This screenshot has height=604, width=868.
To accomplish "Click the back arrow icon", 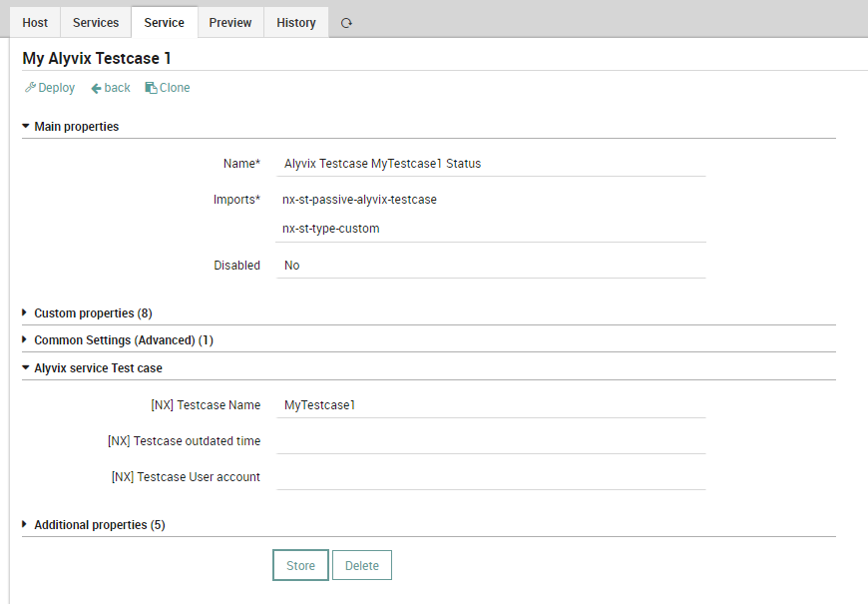I will 96,88.
